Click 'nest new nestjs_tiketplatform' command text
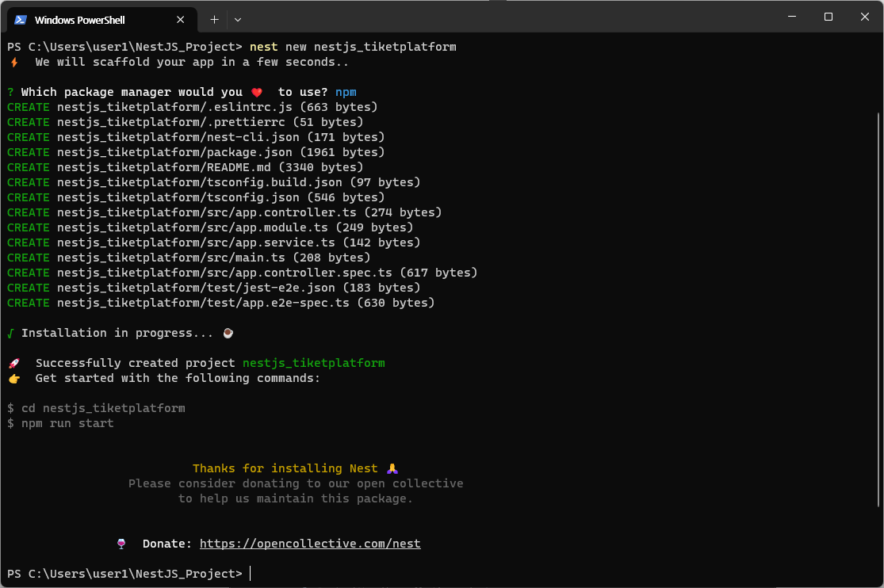The image size is (884, 588). point(353,47)
